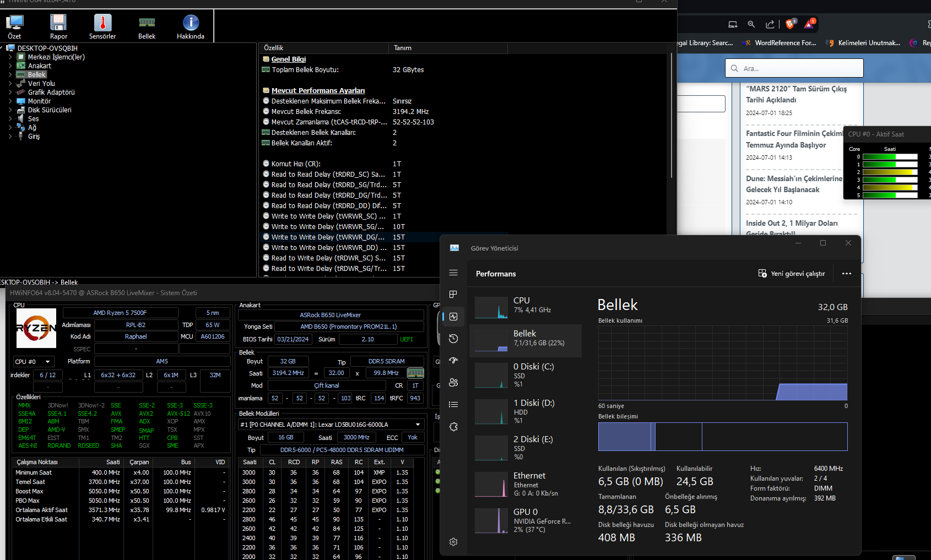Select Ethernet in performance list
Viewport: 931px width, 560px height.
pos(526,484)
